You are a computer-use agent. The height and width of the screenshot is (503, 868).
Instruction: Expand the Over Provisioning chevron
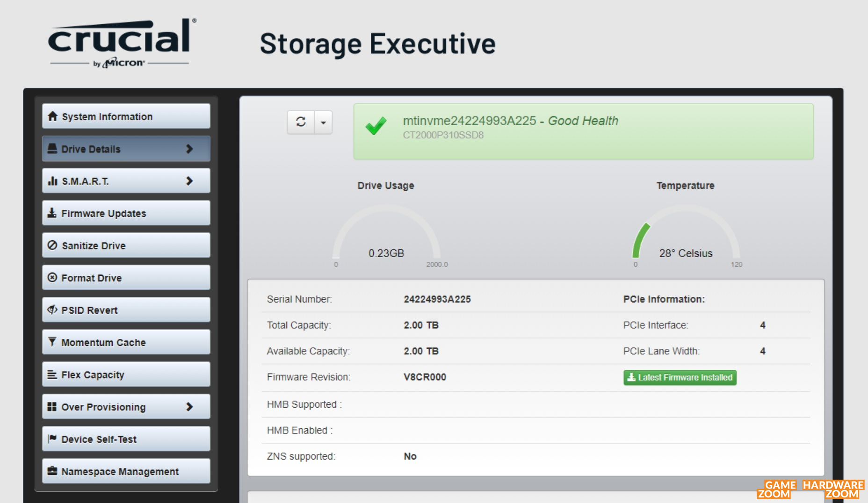[x=189, y=407]
